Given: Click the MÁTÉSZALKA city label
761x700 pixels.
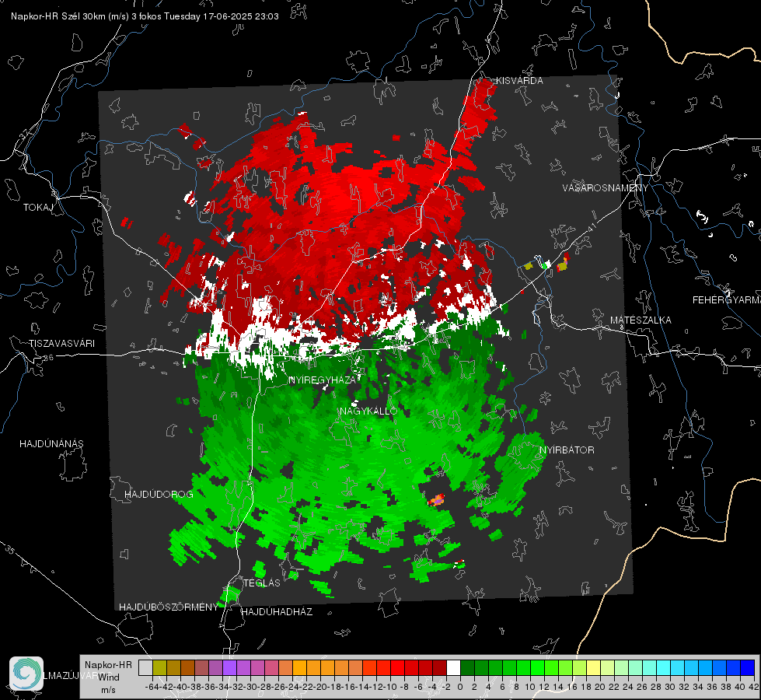Looking at the screenshot, I should [641, 320].
